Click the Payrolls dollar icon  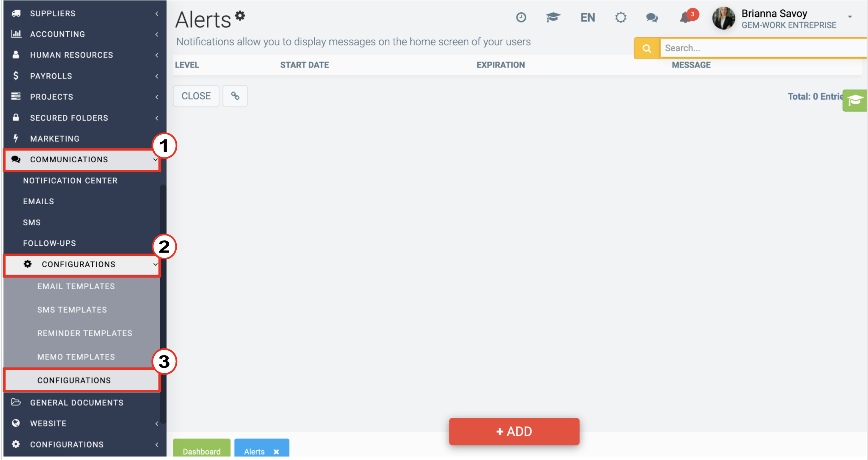pos(16,76)
